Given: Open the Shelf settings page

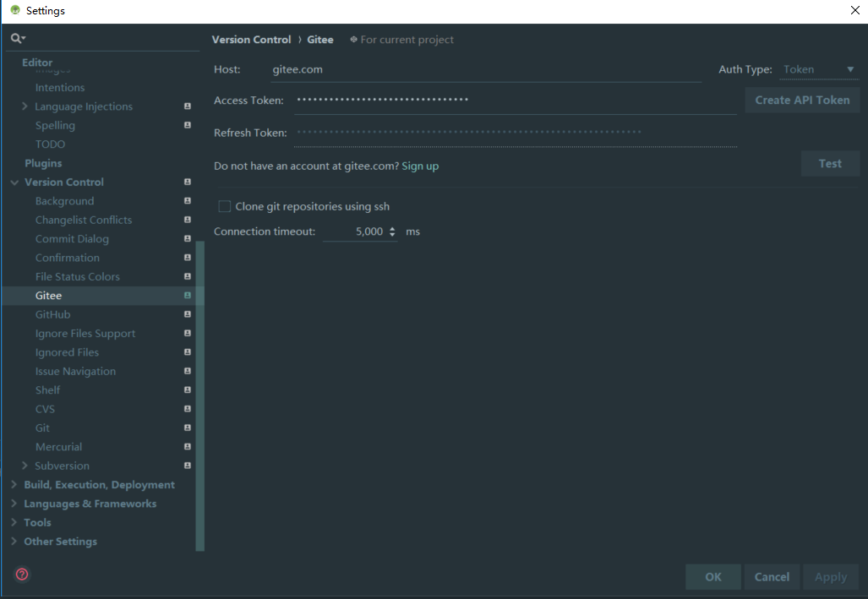Looking at the screenshot, I should point(47,389).
